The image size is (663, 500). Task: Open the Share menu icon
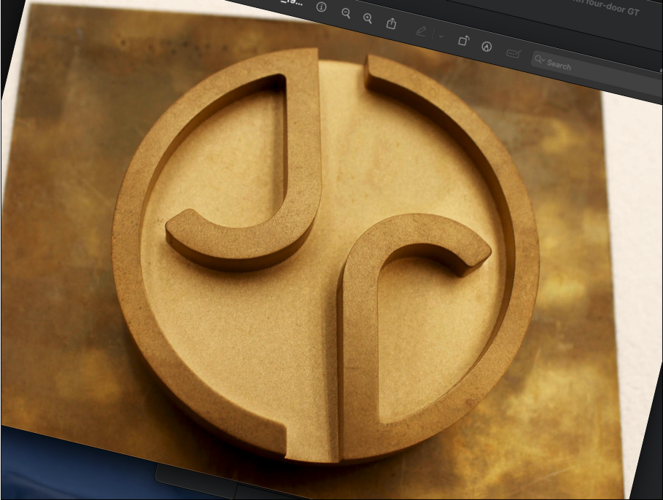click(391, 23)
